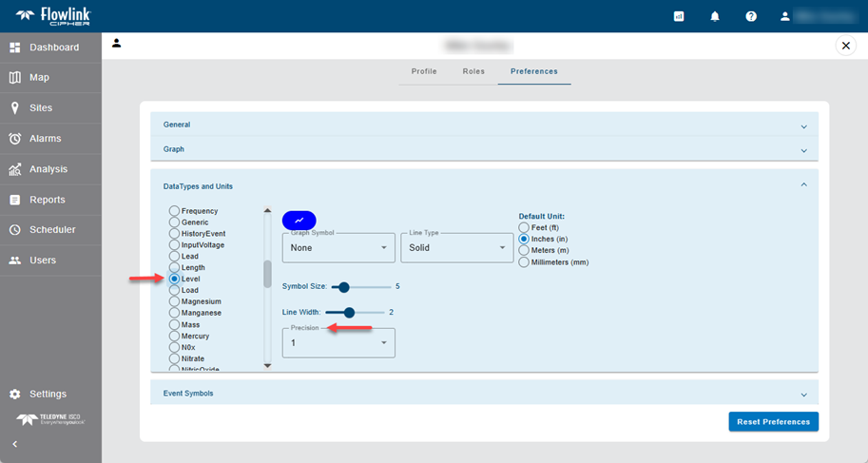Click the Alarms clock icon
The width and height of the screenshot is (868, 463).
(15, 139)
